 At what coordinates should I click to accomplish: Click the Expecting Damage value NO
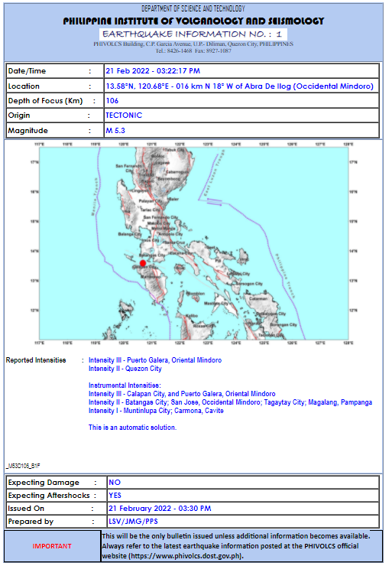(115, 483)
